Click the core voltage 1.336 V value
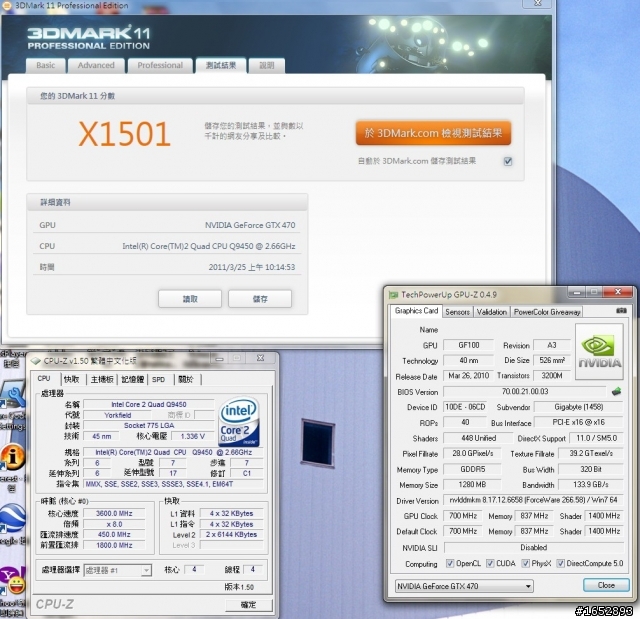The image size is (640, 619). tap(192, 437)
